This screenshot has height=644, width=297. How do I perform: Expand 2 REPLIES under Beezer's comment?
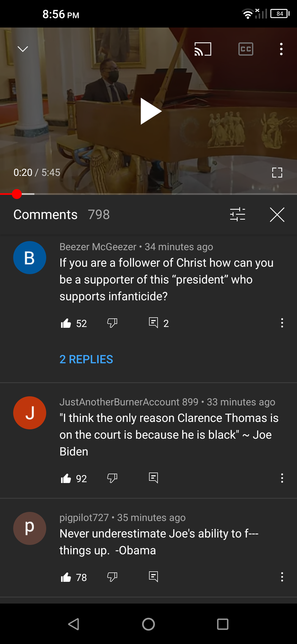(86, 359)
